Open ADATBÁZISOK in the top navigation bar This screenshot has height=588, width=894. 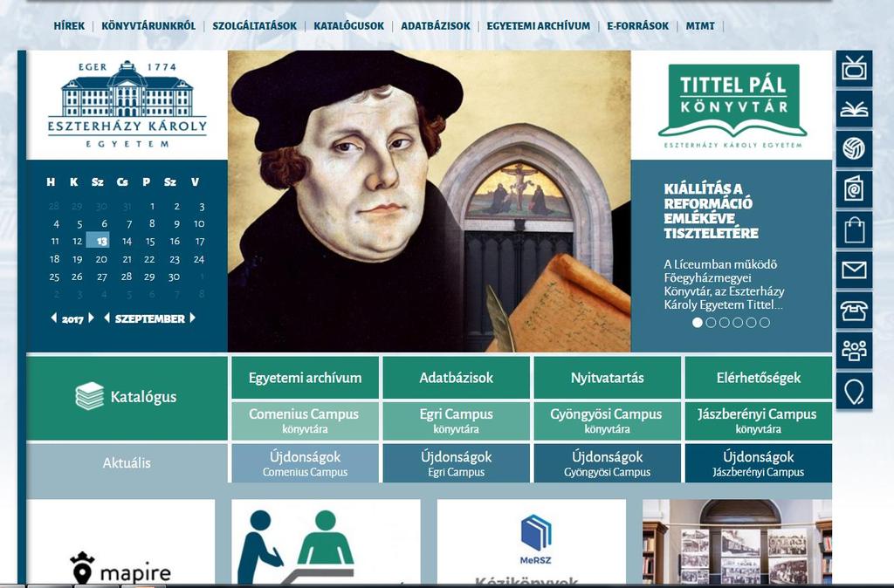pos(436,25)
